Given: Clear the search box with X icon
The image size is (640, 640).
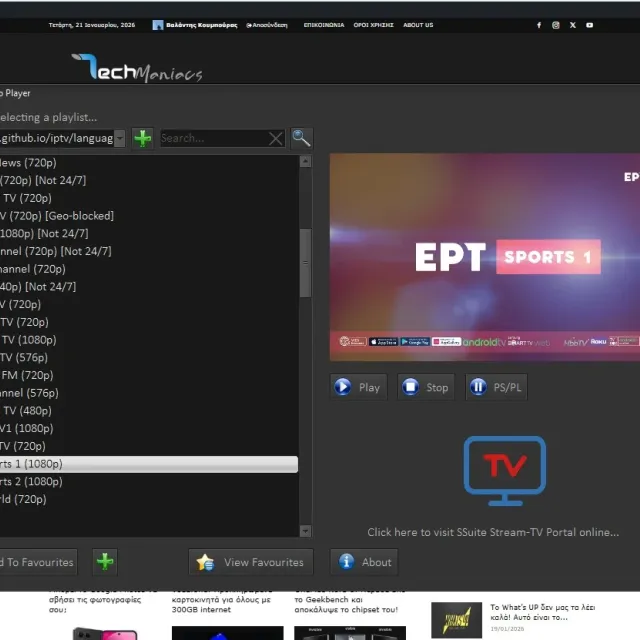Looking at the screenshot, I should click(276, 139).
